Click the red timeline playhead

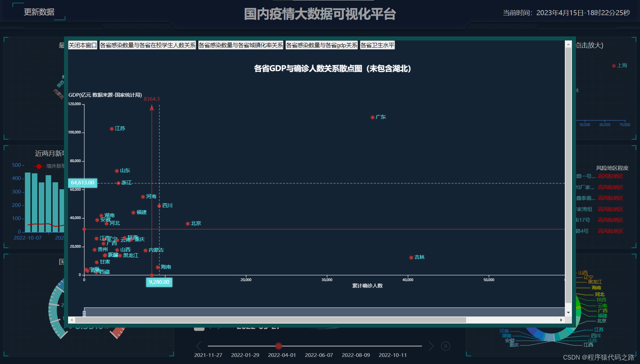coord(278,346)
